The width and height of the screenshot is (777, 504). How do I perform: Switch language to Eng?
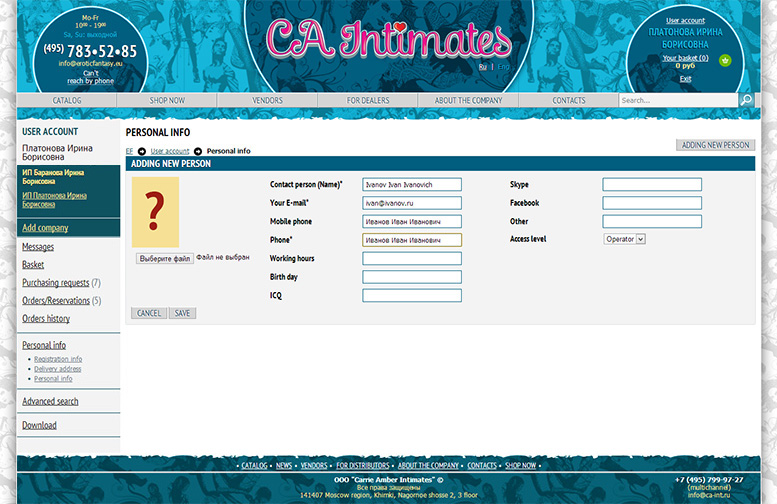click(x=503, y=66)
